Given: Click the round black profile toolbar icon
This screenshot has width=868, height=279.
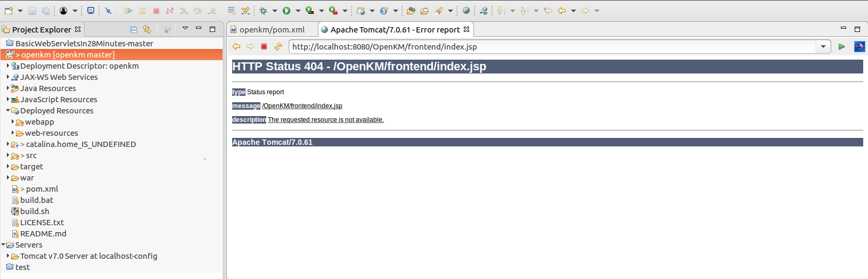Looking at the screenshot, I should pyautogui.click(x=63, y=11).
